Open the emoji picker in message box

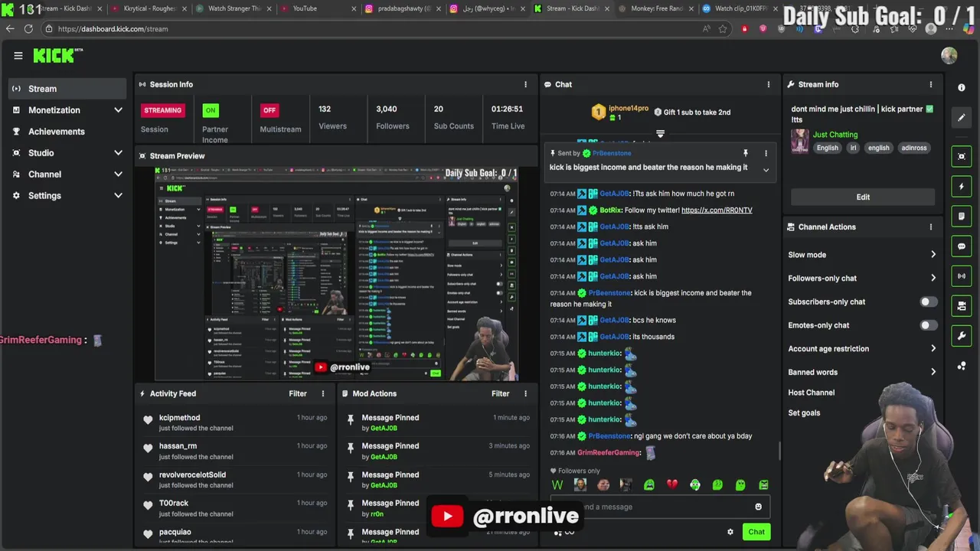coord(758,507)
